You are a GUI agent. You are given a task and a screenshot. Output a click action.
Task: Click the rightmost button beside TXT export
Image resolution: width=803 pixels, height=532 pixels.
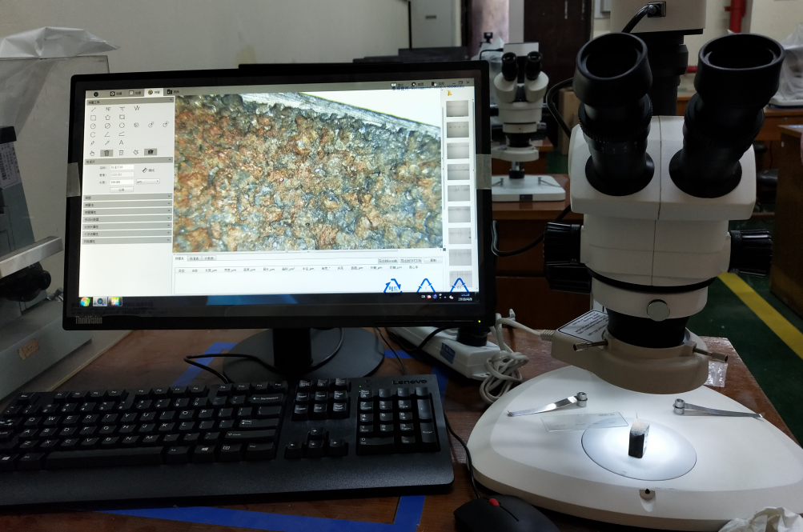point(433,260)
